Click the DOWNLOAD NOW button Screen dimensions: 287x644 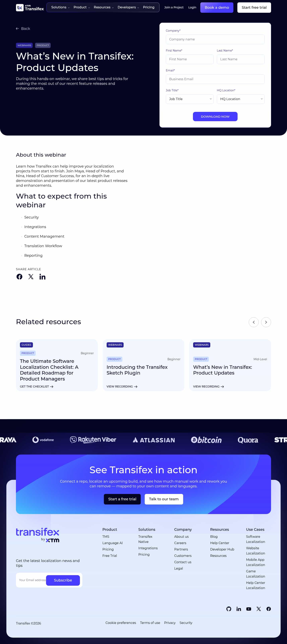pos(215,116)
